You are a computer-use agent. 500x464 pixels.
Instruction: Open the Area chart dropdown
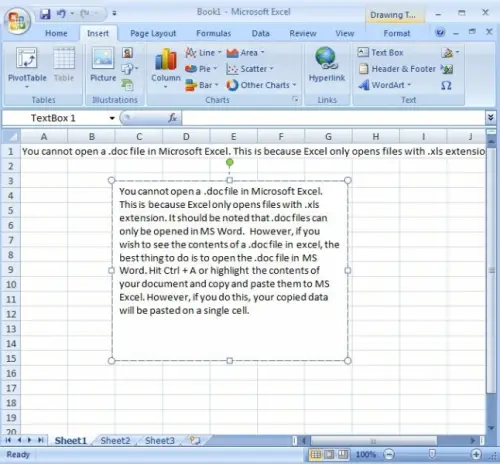point(245,53)
